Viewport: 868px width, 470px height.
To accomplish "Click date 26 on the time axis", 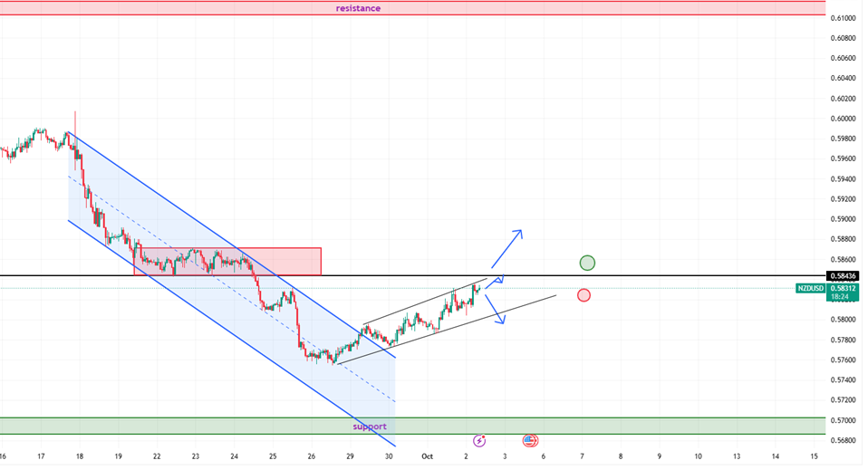I will pyautogui.click(x=311, y=456).
